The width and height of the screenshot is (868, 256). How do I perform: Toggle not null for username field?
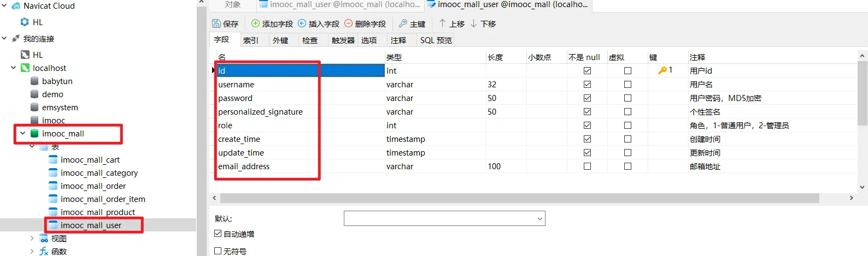coord(587,84)
